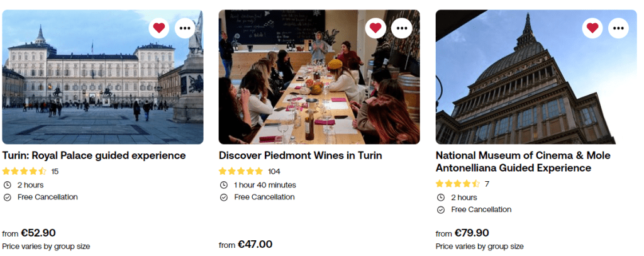The image size is (644, 256).
Task: Click star rating on Royal Palace card
Action: click(25, 171)
